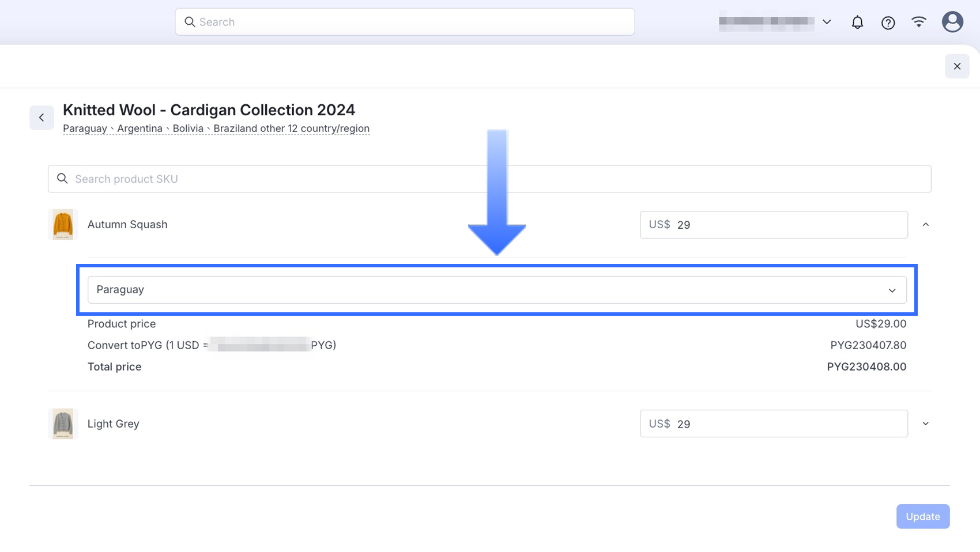
Task: Focus the Light Grey price field
Action: 789,424
